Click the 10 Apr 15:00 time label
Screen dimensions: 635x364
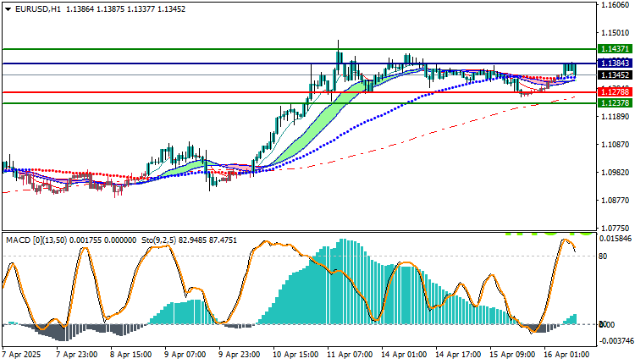click(294, 355)
